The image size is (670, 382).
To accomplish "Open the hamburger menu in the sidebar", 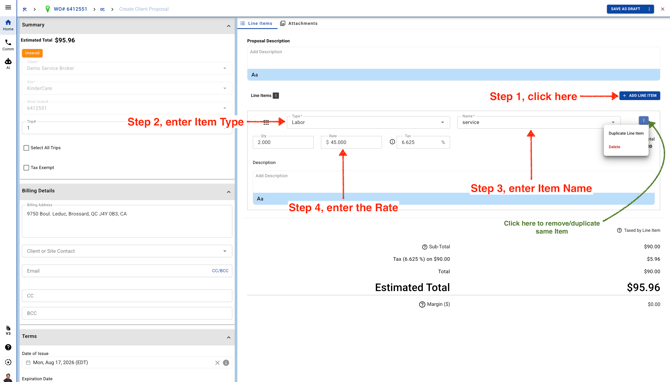I will 8,7.
